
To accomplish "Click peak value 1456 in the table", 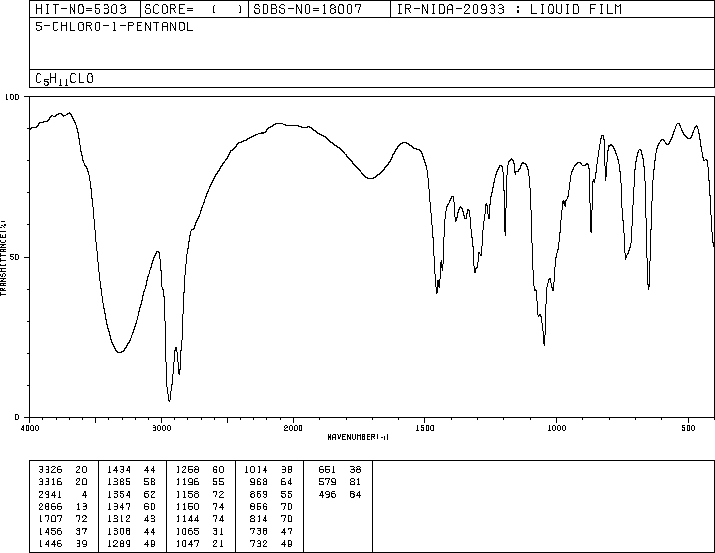I will (50, 532).
